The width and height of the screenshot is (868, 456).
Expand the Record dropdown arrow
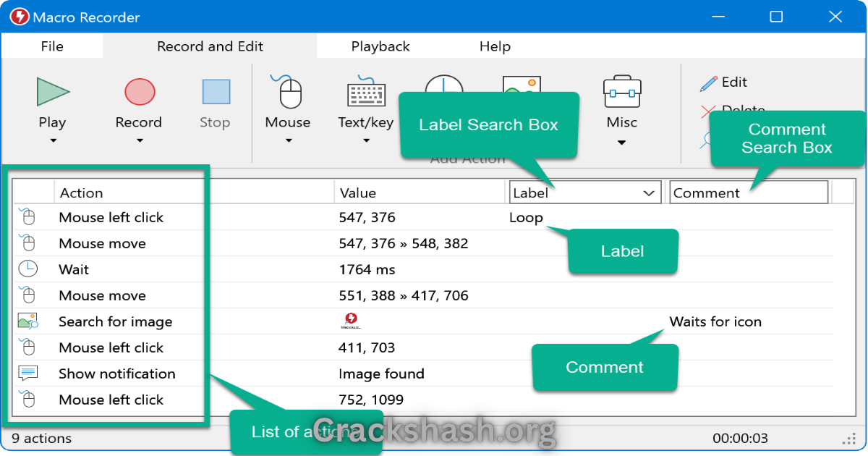coord(140,141)
